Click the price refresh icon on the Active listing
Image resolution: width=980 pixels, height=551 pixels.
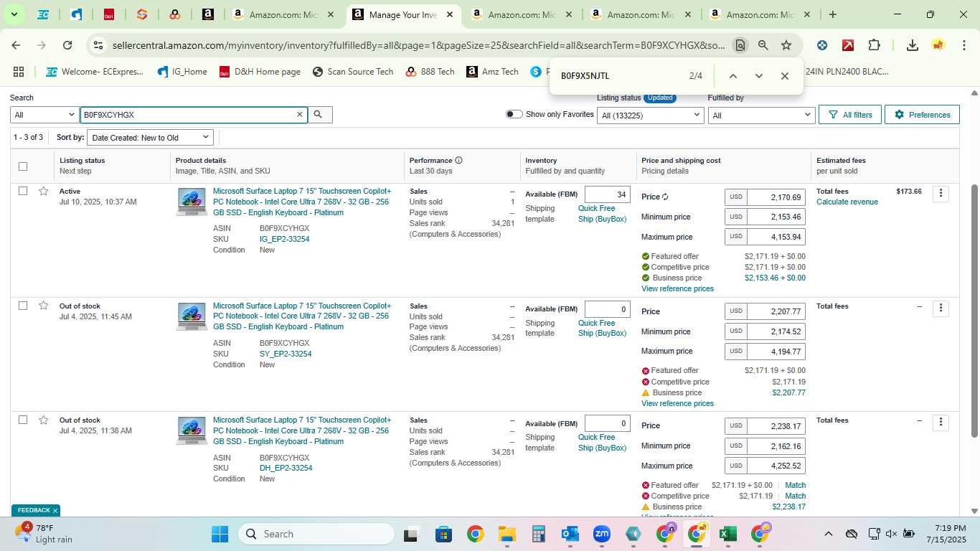click(x=665, y=197)
